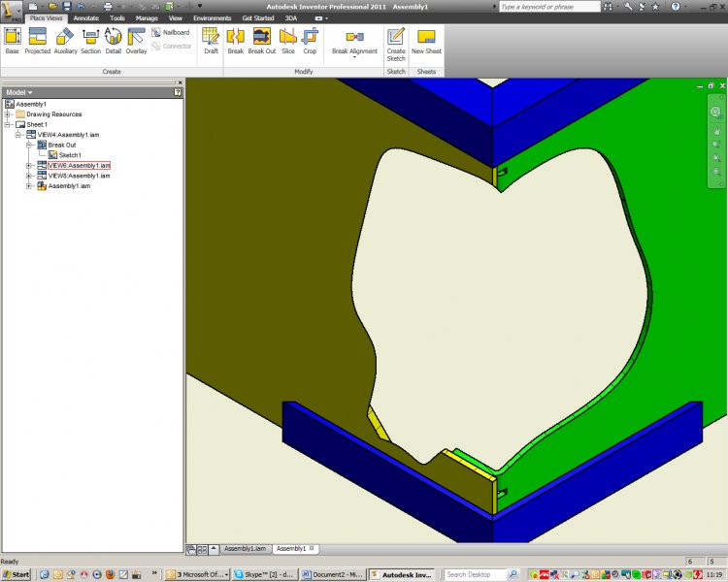Select the Nailboard tool
The image size is (728, 582).
(x=171, y=32)
